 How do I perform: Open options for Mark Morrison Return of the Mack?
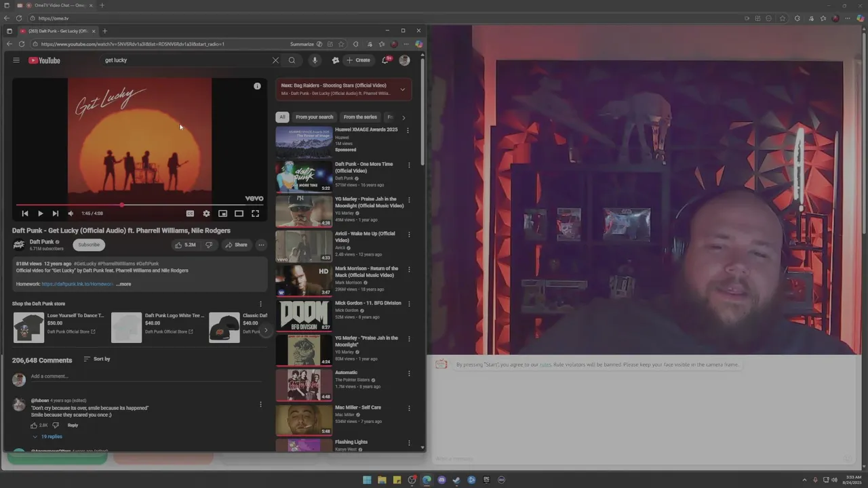(x=409, y=269)
